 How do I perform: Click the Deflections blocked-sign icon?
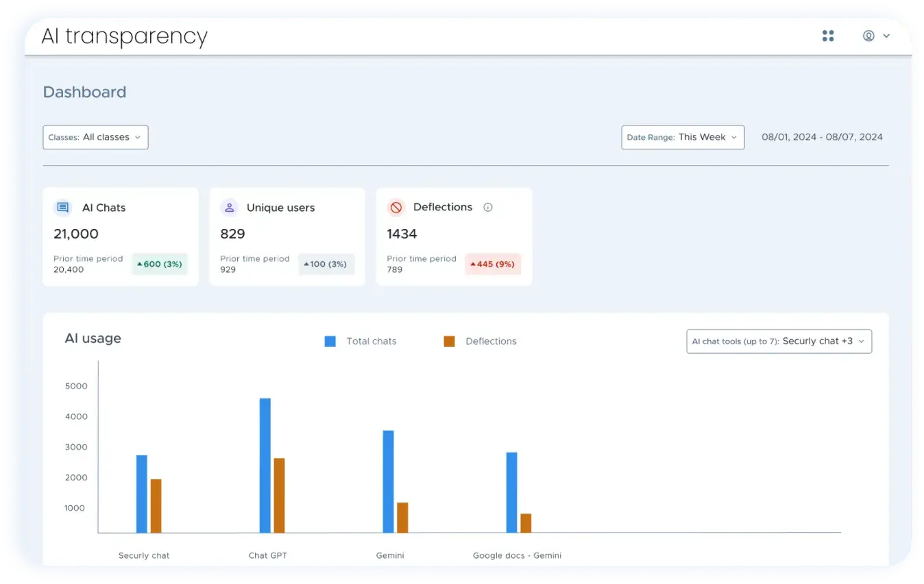pos(396,207)
